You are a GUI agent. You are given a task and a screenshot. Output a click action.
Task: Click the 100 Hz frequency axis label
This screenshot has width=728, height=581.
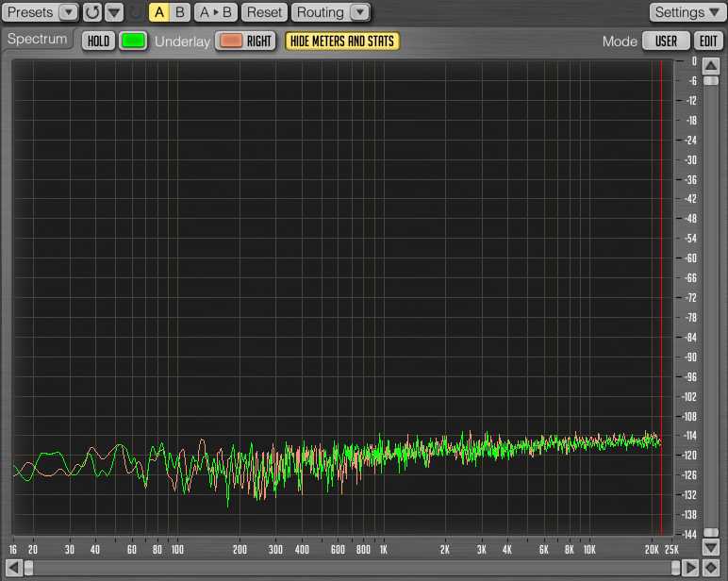pos(177,550)
